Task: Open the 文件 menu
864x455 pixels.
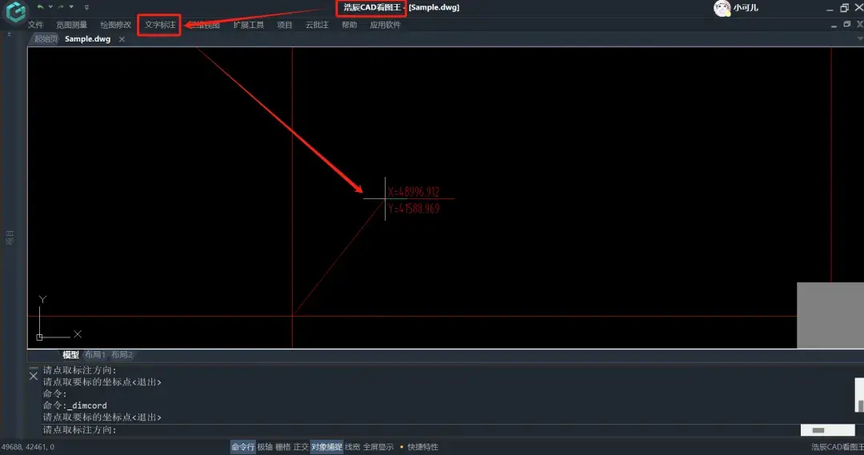Action: [35, 25]
